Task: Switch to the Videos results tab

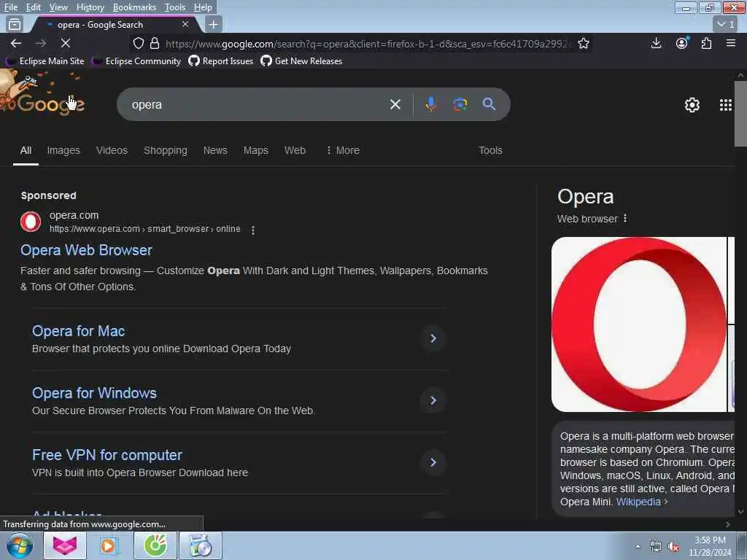Action: [x=112, y=150]
